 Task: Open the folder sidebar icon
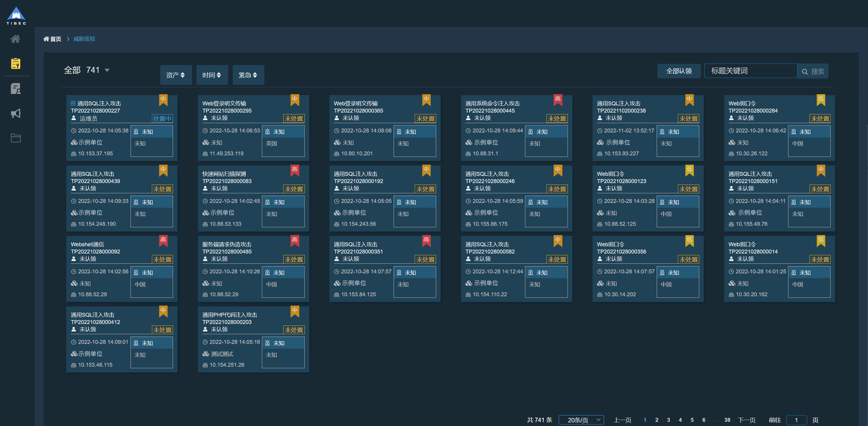16,138
